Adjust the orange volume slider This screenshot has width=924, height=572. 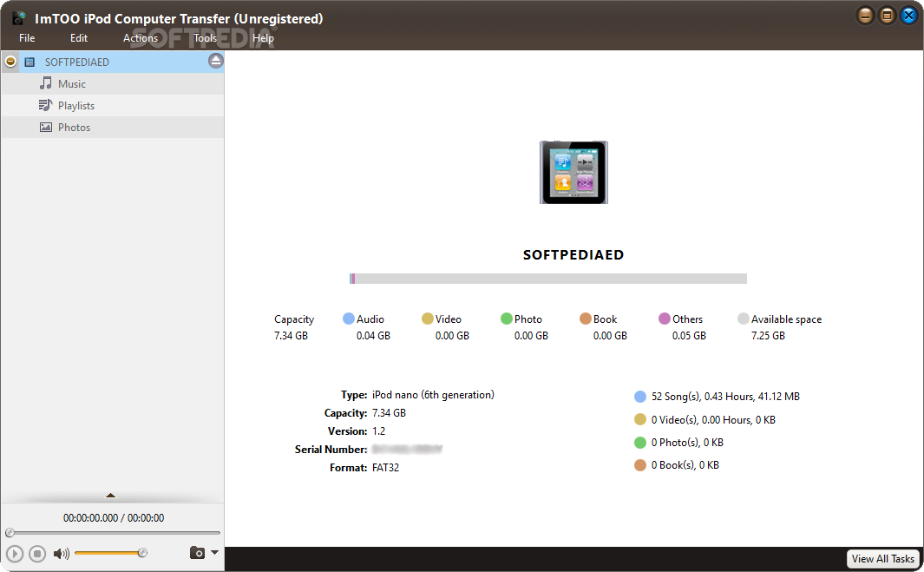click(111, 553)
